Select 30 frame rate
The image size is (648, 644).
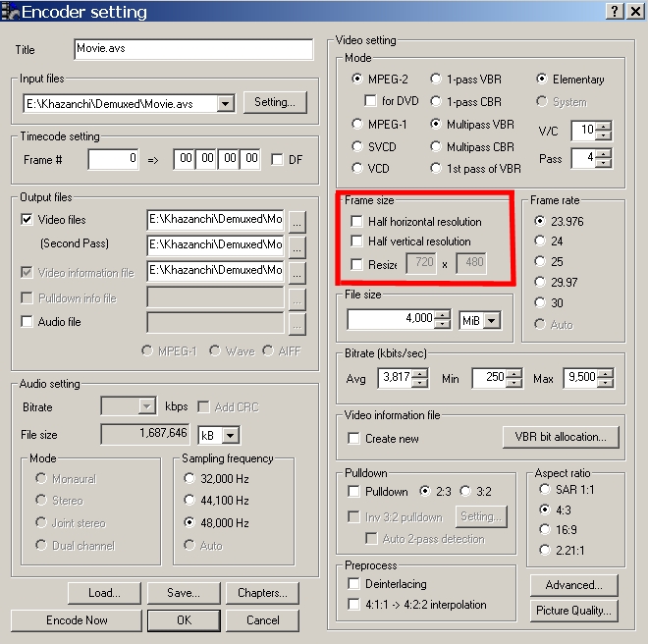pos(540,302)
